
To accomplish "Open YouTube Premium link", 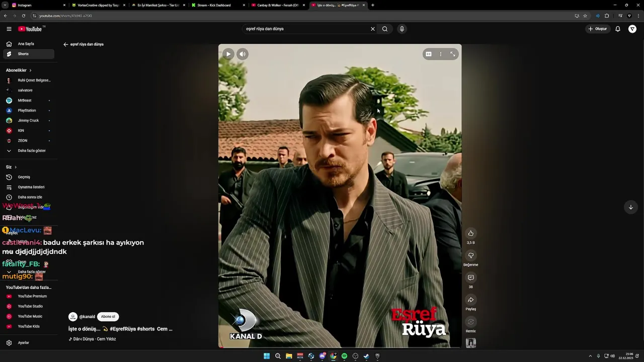I will (x=29, y=296).
